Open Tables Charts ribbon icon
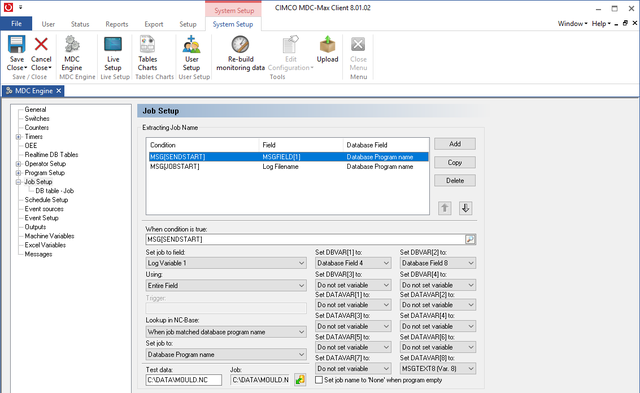This screenshot has height=393, width=640. (x=147, y=44)
